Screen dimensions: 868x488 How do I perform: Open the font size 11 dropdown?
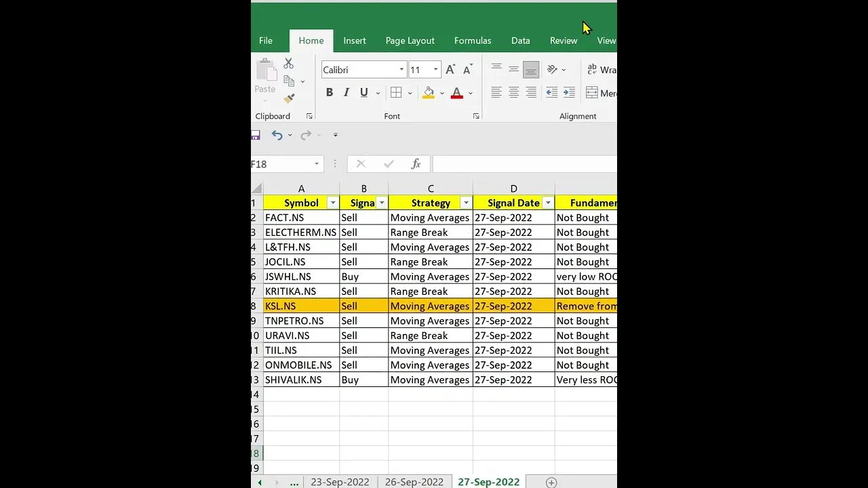tap(435, 70)
